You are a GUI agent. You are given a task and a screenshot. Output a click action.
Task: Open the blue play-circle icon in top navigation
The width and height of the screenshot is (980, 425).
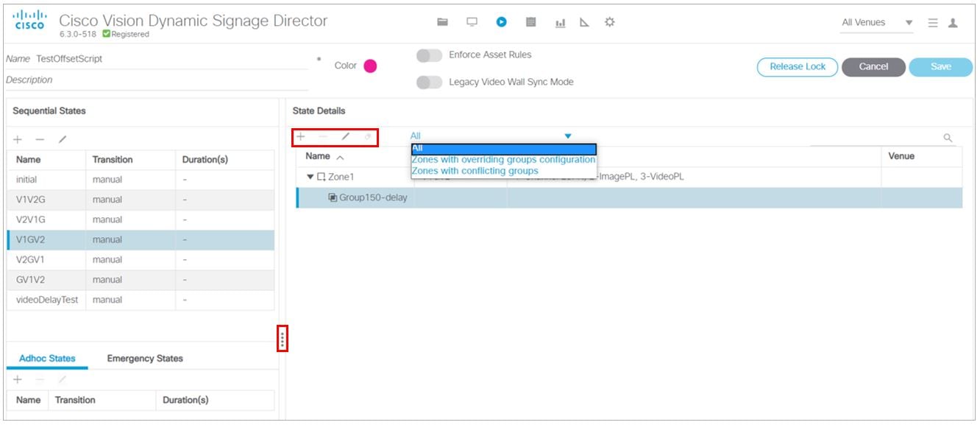pyautogui.click(x=501, y=22)
